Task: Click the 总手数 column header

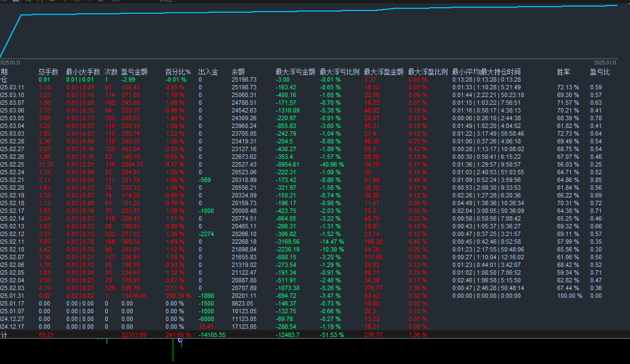Action: [48, 72]
